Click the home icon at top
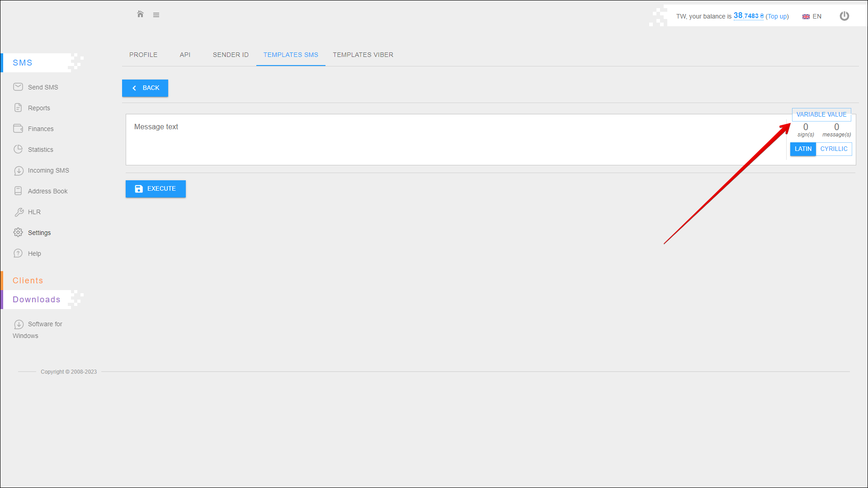Image resolution: width=868 pixels, height=488 pixels. 140,14
